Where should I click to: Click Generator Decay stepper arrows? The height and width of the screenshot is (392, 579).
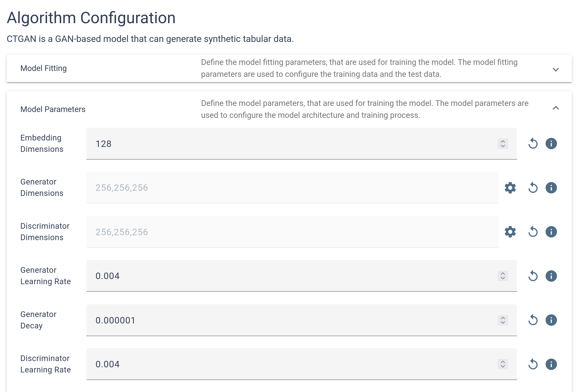tap(502, 320)
